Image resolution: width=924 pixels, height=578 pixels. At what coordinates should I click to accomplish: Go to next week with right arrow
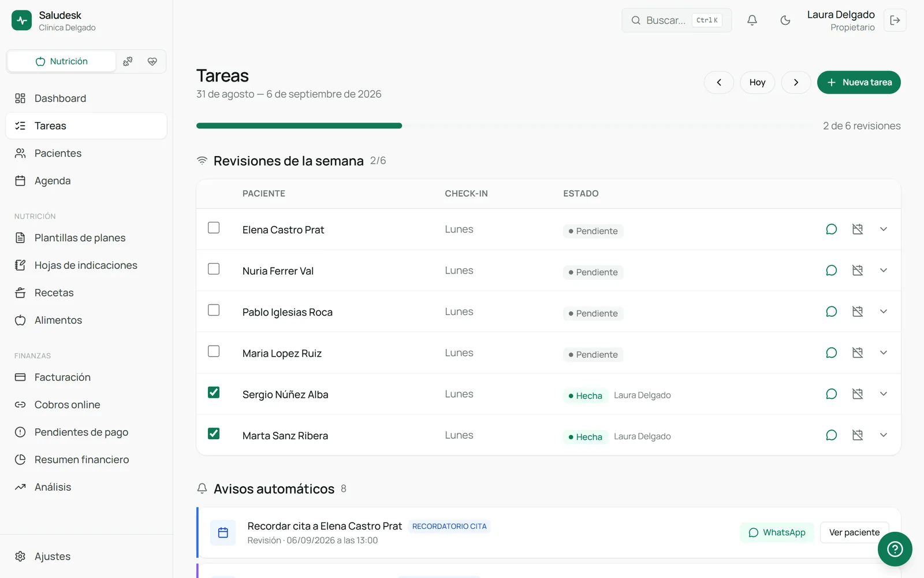tap(796, 82)
